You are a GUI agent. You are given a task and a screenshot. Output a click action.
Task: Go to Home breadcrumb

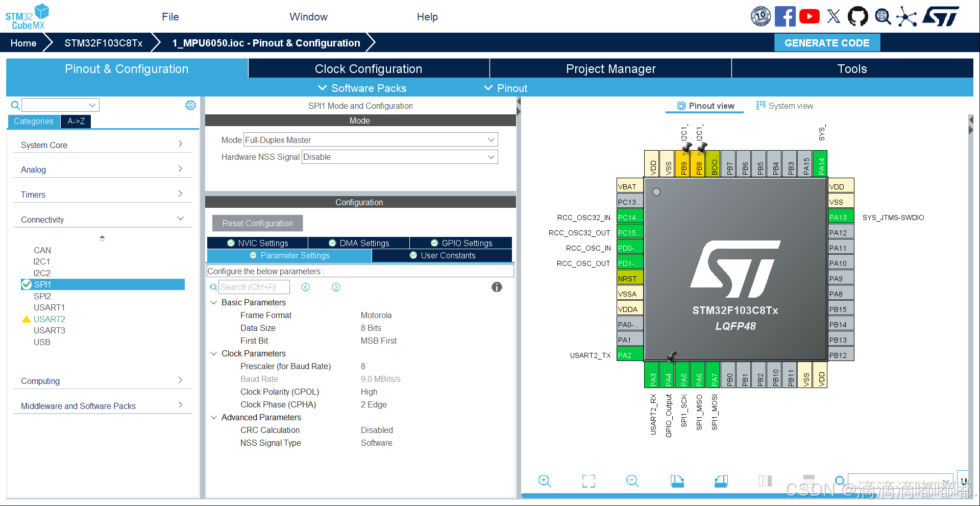23,43
